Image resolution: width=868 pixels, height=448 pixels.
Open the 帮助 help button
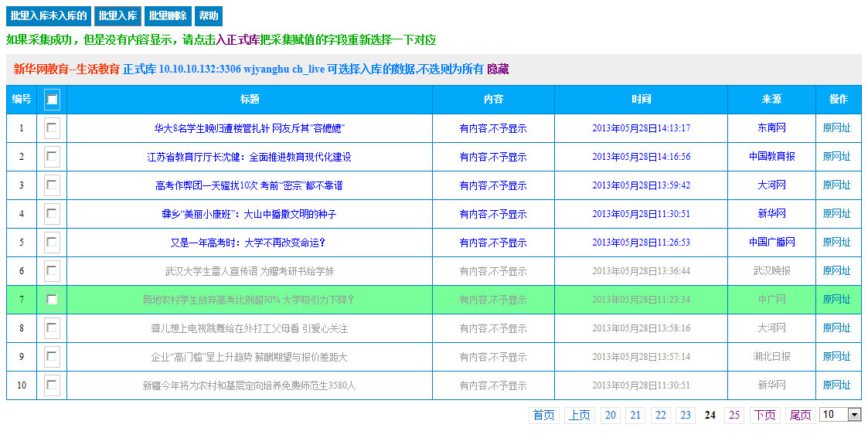(x=208, y=16)
